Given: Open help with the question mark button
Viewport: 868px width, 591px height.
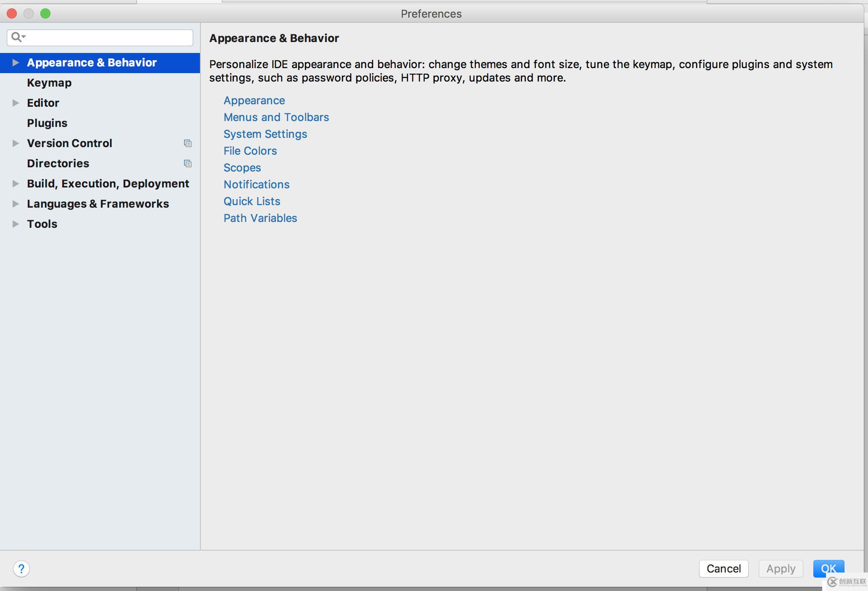Looking at the screenshot, I should (x=21, y=569).
